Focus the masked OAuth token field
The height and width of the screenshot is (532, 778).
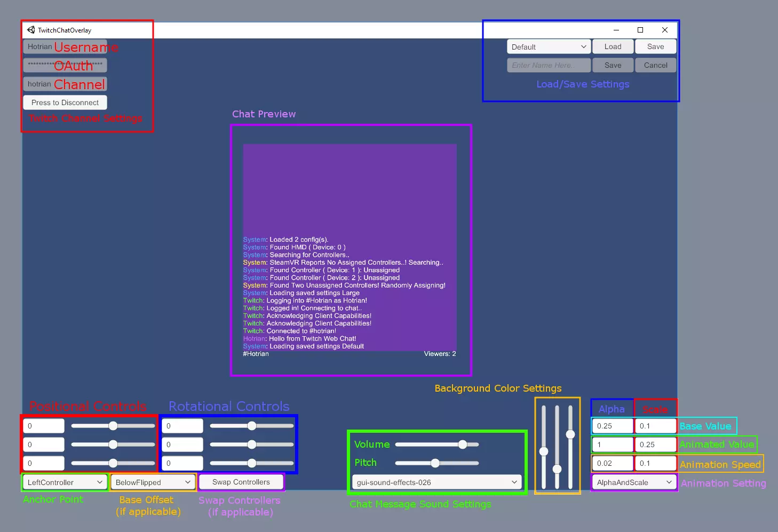tap(65, 65)
